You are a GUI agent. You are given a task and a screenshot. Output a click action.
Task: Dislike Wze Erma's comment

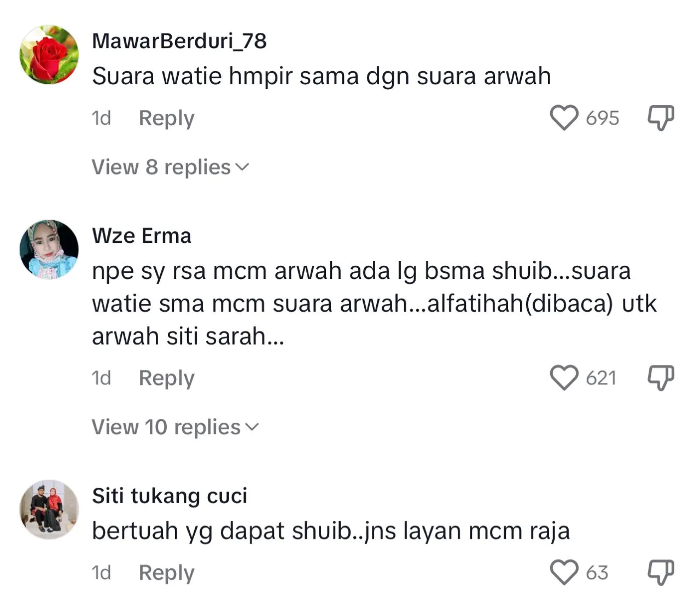(661, 378)
